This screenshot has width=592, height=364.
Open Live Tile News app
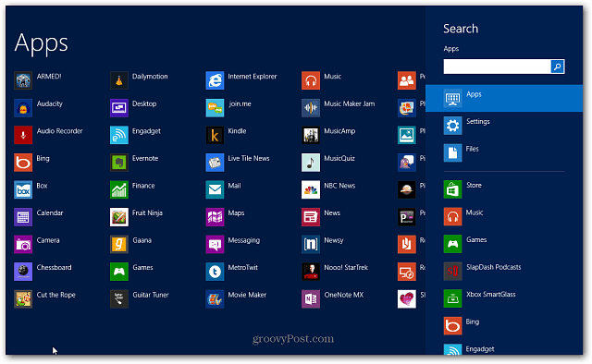[215, 163]
